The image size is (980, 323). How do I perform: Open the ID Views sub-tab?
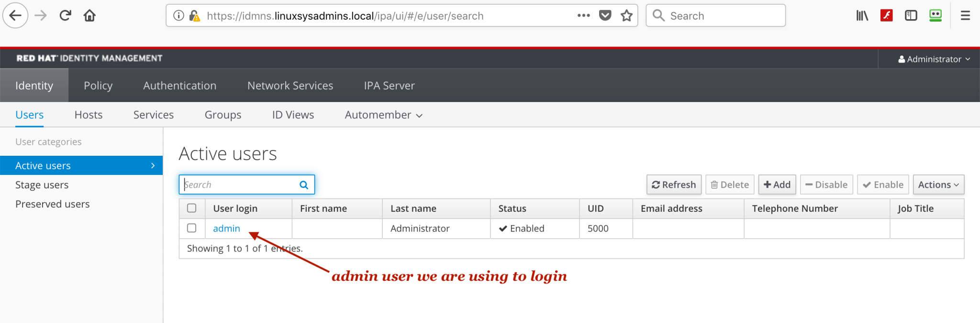pyautogui.click(x=293, y=115)
